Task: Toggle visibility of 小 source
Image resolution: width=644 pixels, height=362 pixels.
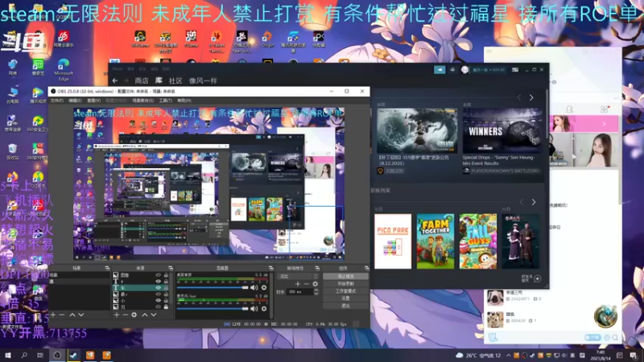Action: click(158, 300)
